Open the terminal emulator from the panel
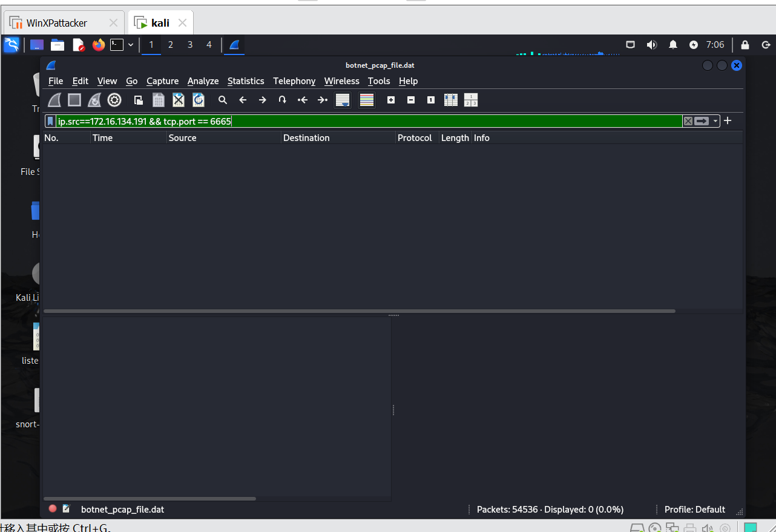 [x=117, y=44]
